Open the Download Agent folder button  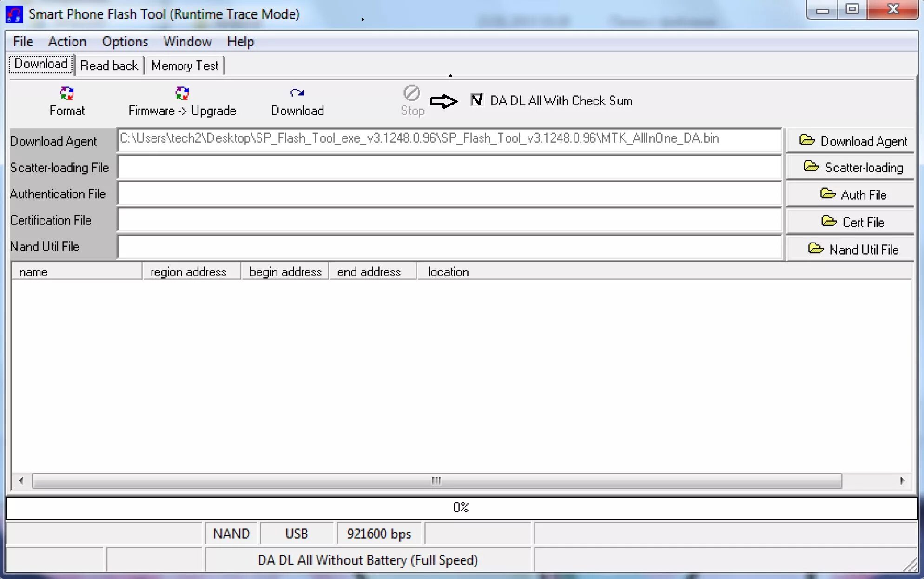coord(851,141)
